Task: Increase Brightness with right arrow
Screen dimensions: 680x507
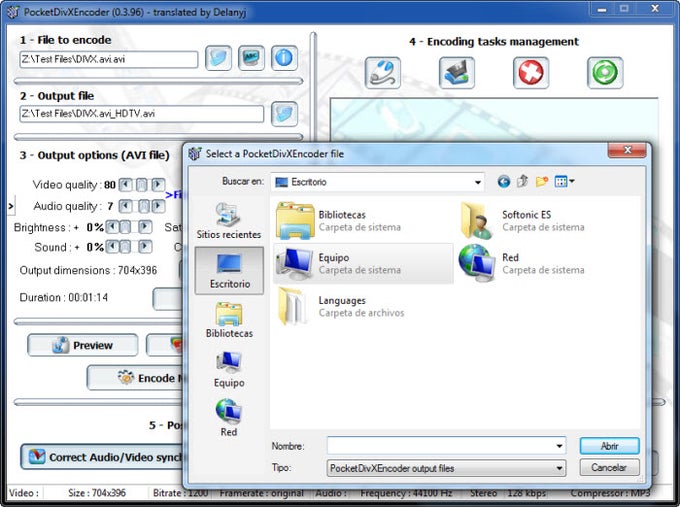Action: point(145,227)
